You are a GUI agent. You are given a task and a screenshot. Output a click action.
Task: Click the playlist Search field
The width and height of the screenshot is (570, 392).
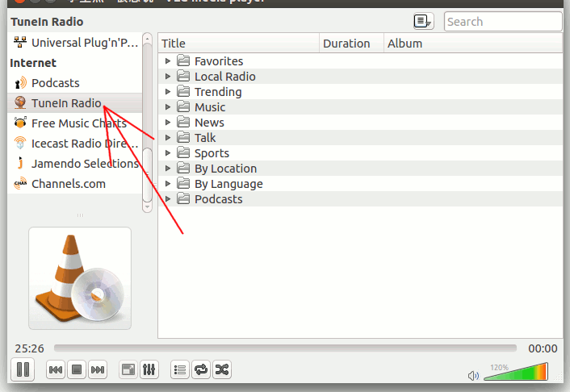pos(503,22)
